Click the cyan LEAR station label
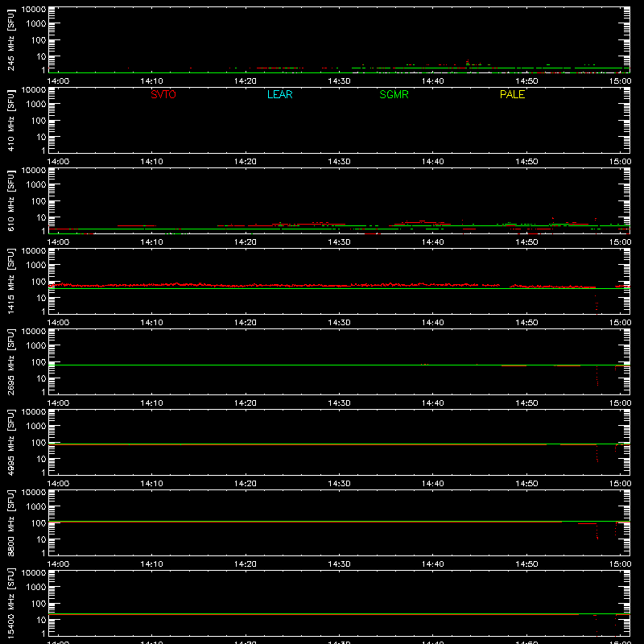644x644 pixels. (279, 94)
